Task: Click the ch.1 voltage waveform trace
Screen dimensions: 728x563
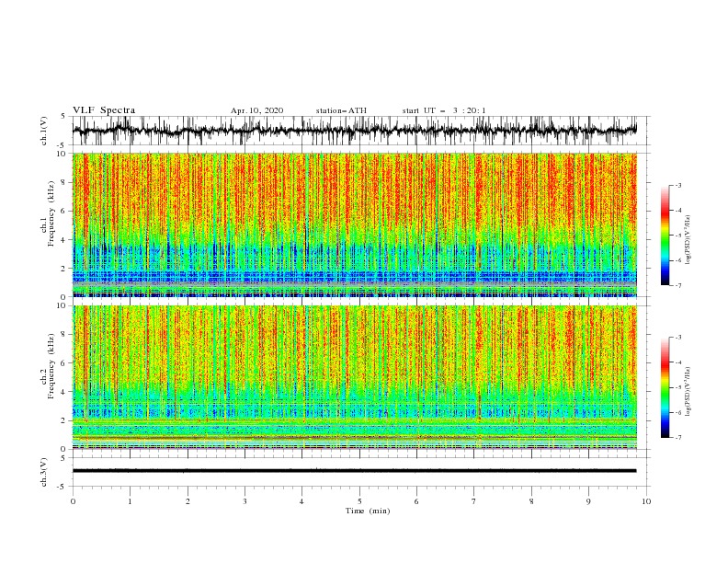Action: pos(355,131)
